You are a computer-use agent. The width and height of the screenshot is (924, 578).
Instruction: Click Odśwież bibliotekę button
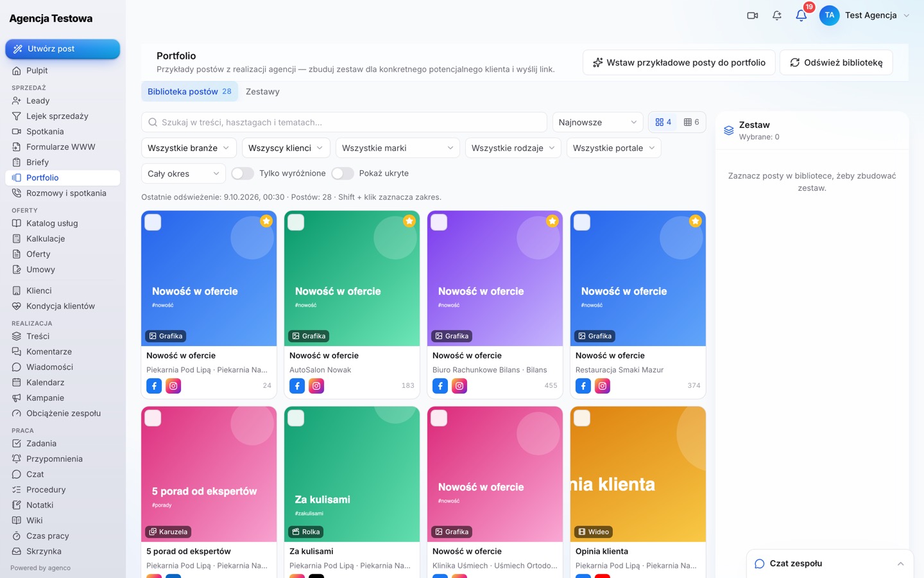[836, 62]
